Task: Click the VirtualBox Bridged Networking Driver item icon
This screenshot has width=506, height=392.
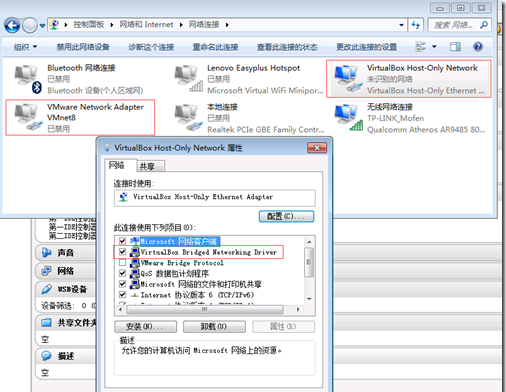Action: [x=134, y=252]
